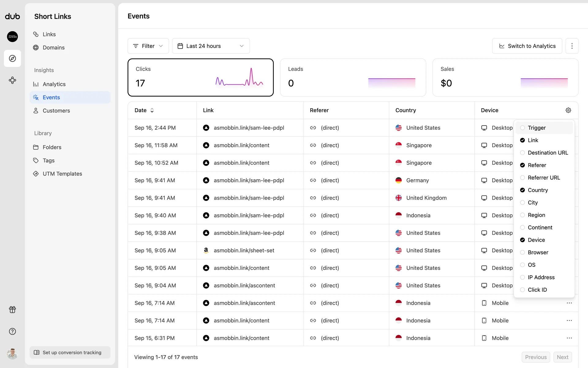Open the connected nodes program icon
Viewport: 588px width, 368px height.
tap(12, 80)
